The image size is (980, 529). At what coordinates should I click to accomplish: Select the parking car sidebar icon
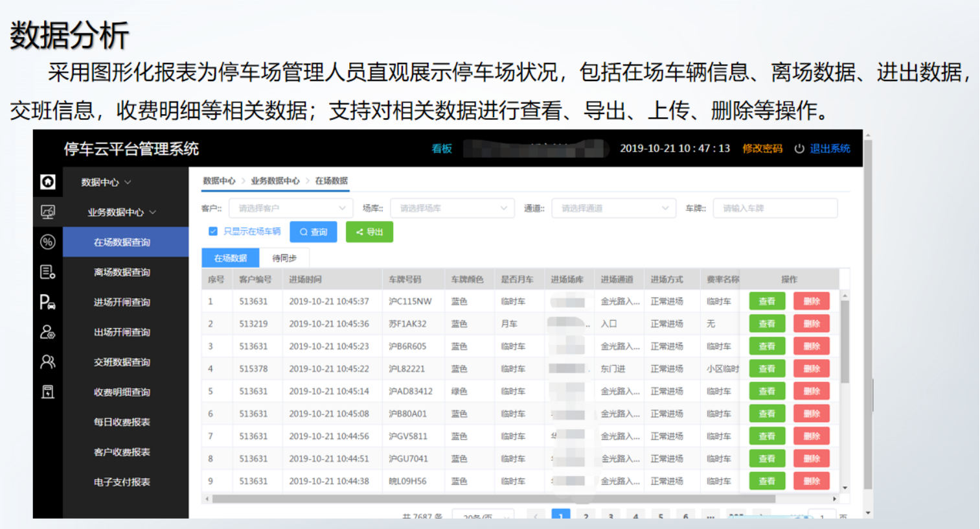[48, 302]
